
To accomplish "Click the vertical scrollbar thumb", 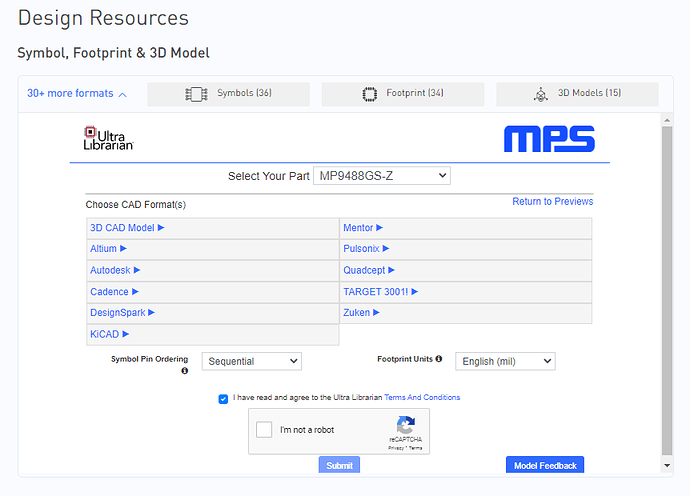I will [667, 291].
